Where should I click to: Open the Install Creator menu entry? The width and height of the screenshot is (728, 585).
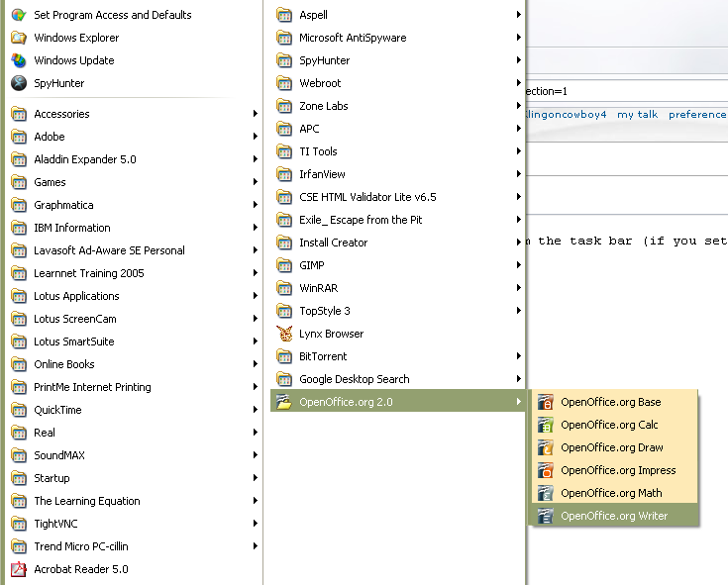[398, 243]
